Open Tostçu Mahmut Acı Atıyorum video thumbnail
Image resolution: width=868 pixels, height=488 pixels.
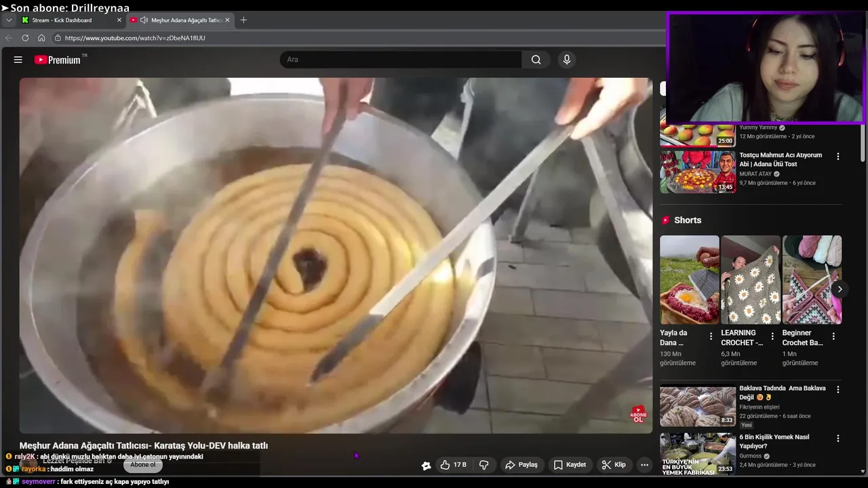tap(698, 171)
